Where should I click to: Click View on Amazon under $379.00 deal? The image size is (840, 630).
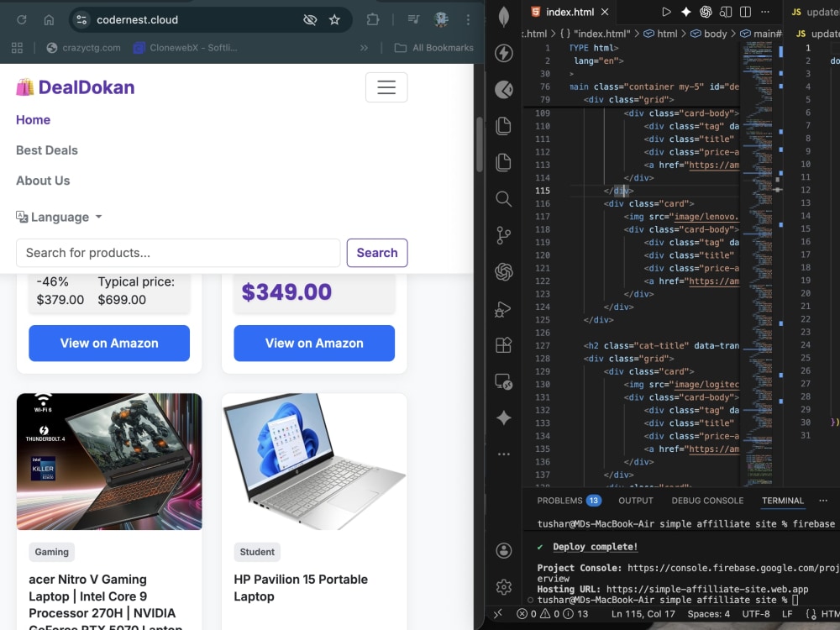point(109,344)
